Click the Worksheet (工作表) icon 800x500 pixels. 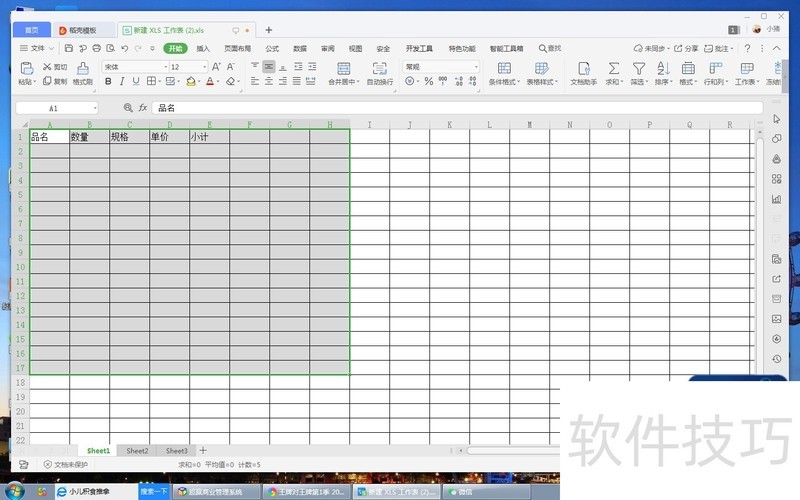(747, 68)
